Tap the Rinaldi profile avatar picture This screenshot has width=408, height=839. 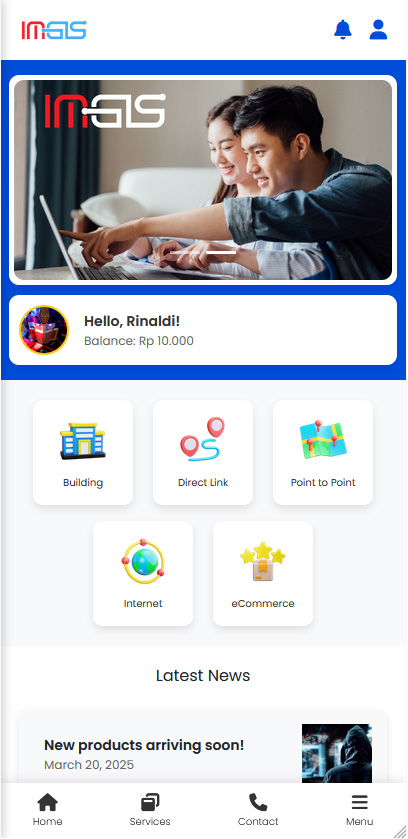click(x=44, y=330)
